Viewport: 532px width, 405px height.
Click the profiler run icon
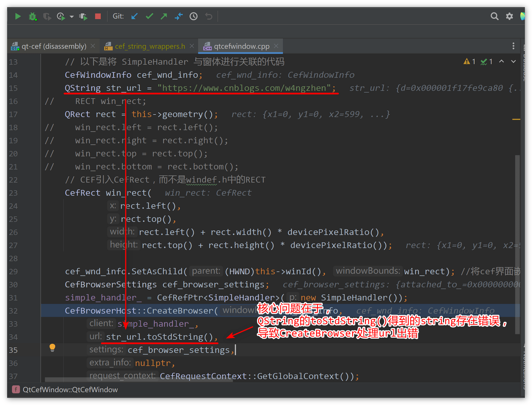(x=61, y=16)
